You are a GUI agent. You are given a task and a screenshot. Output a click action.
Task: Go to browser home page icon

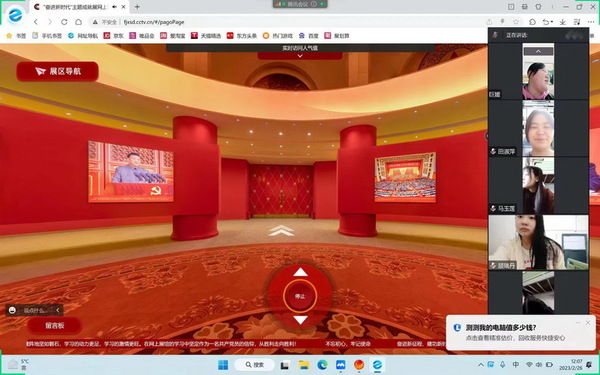[78, 22]
